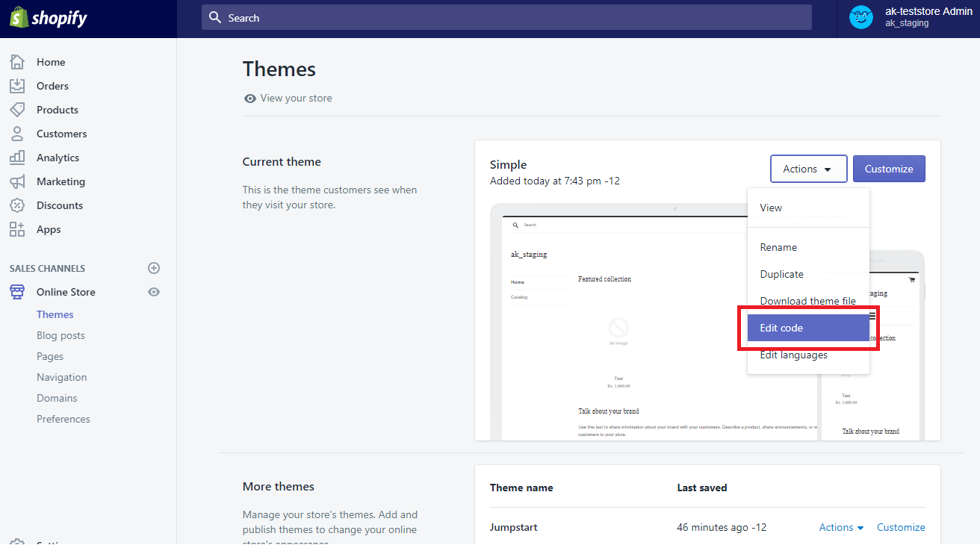The image size is (980, 548).
Task: View online store via sidebar eye icon
Action: (x=154, y=292)
